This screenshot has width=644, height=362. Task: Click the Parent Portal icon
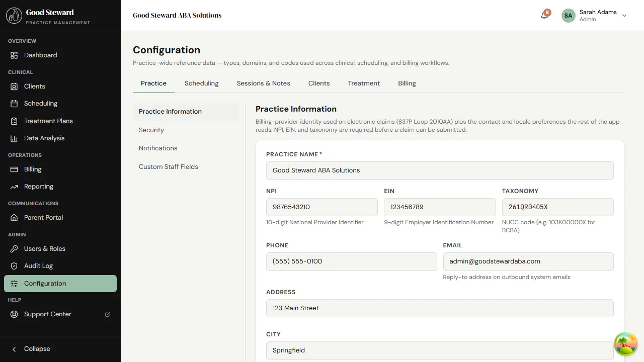point(15,217)
